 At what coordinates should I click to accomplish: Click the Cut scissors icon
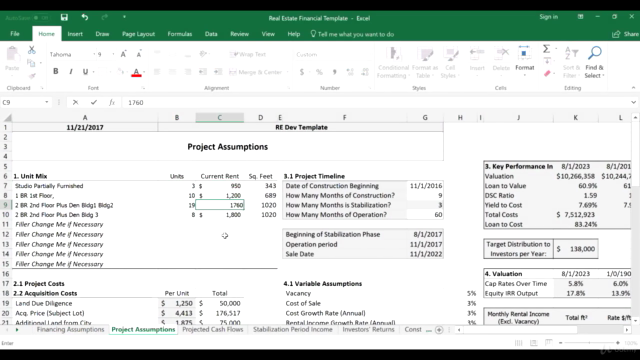tap(31, 50)
